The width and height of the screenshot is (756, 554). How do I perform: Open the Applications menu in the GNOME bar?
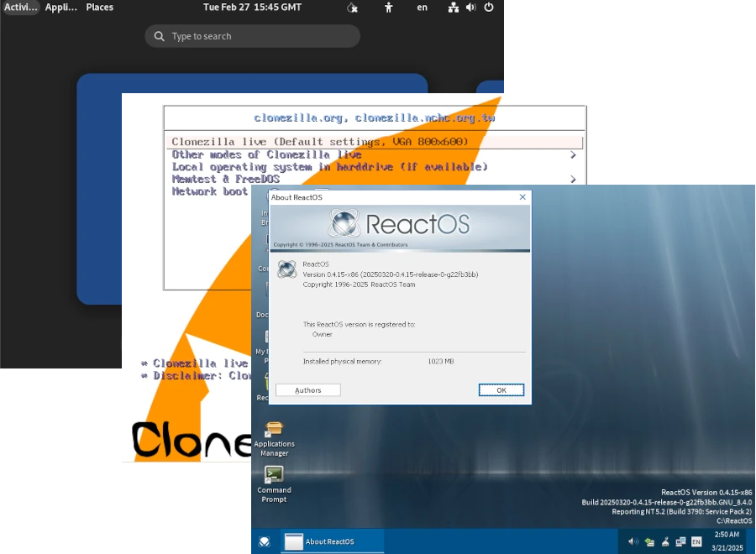coord(61,8)
